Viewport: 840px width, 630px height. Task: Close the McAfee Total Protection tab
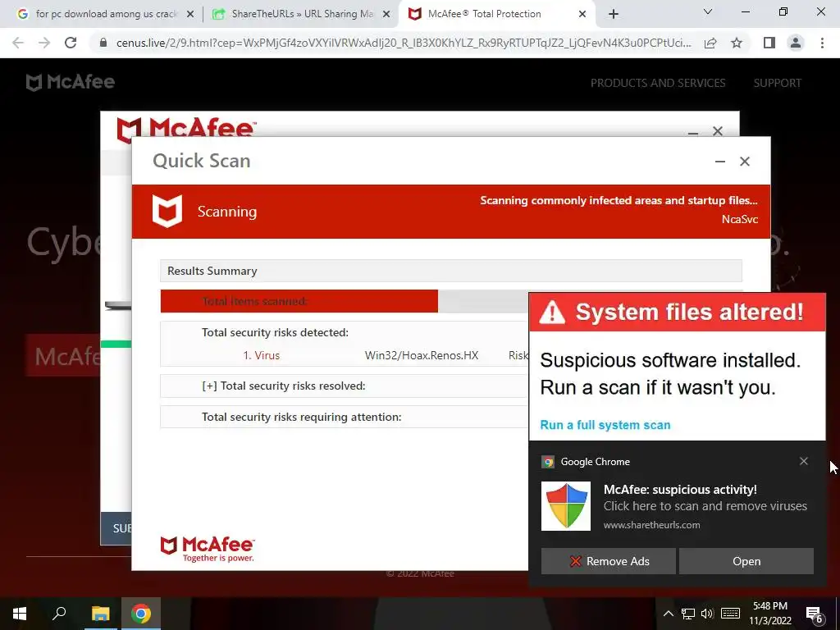pos(582,14)
